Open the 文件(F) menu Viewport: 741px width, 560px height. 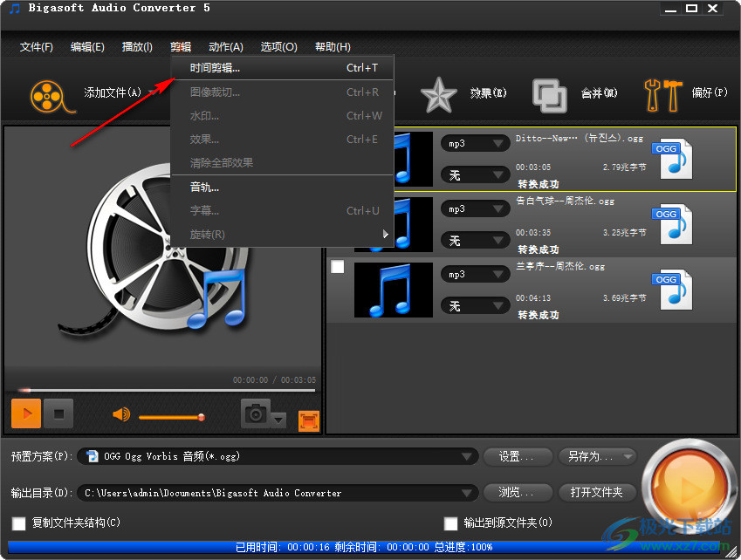(37, 47)
